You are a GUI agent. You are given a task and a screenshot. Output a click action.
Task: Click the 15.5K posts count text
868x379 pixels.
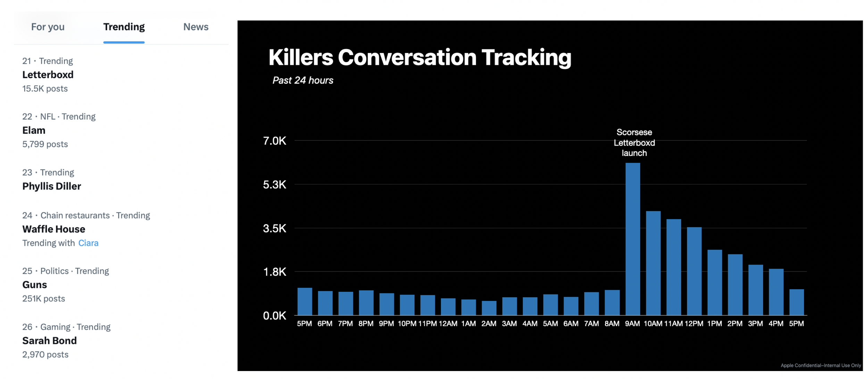(x=45, y=89)
